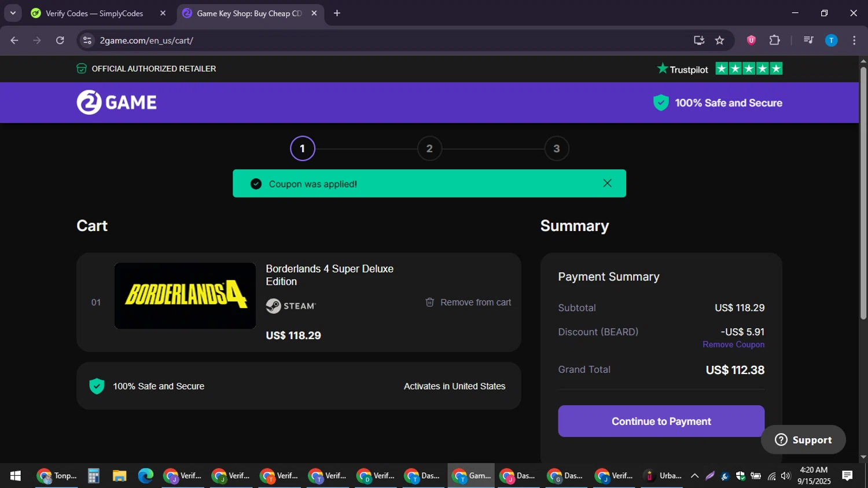
Task: Click Remove from cart text
Action: point(476,302)
